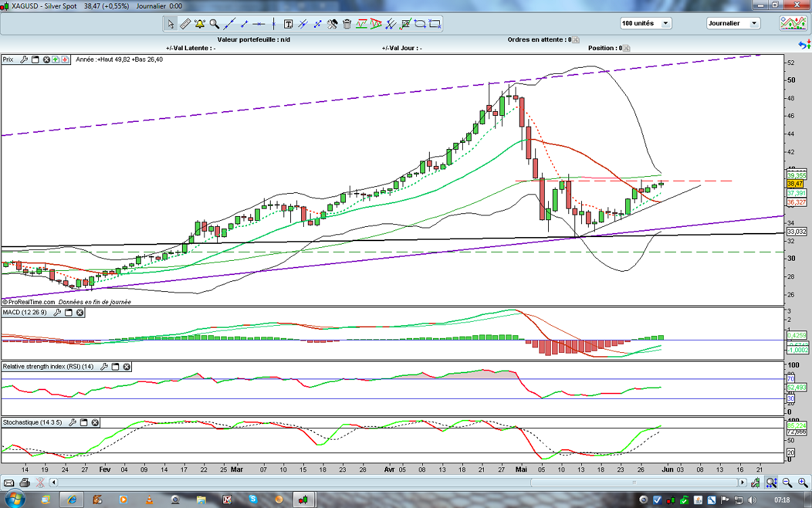Select the arrow cursor tool
The height and width of the screenshot is (508, 812).
pyautogui.click(x=171, y=24)
